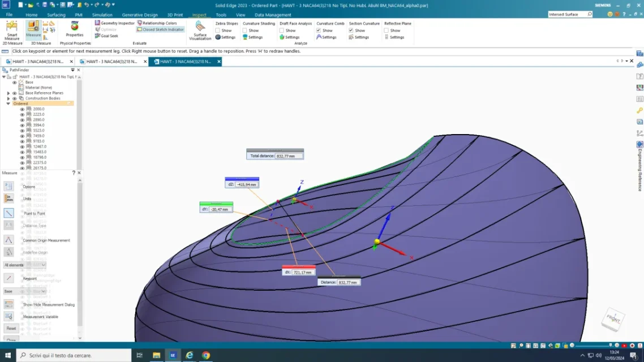
Task: Collapse the Ordered tree node
Action: point(8,104)
